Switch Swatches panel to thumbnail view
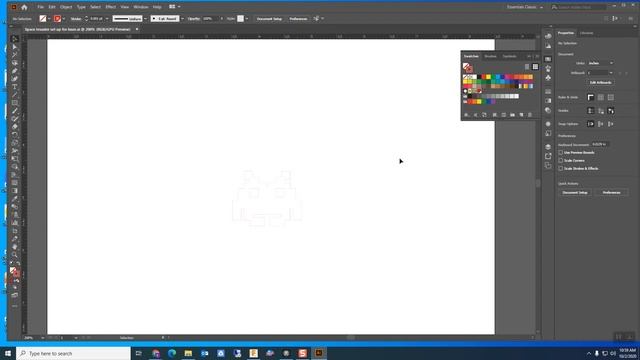The width and height of the screenshot is (640, 360). coord(535,67)
